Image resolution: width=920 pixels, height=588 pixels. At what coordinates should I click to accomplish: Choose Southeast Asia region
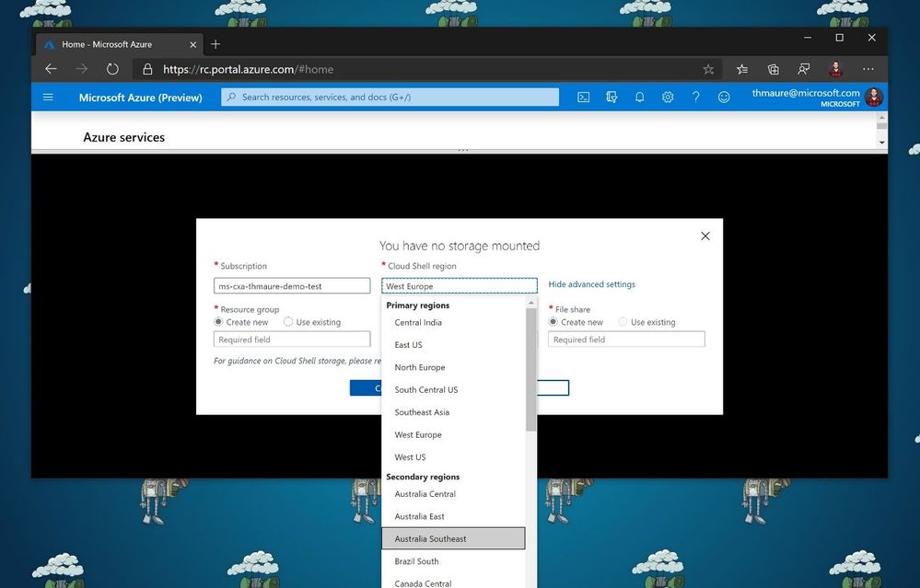pos(453,412)
